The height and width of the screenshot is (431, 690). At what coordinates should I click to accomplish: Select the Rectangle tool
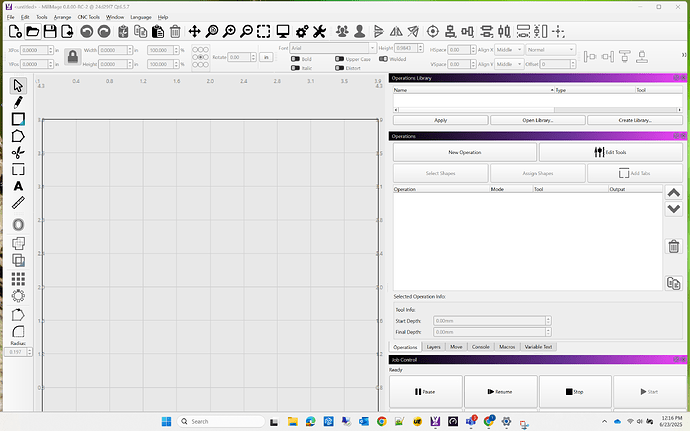[18, 119]
